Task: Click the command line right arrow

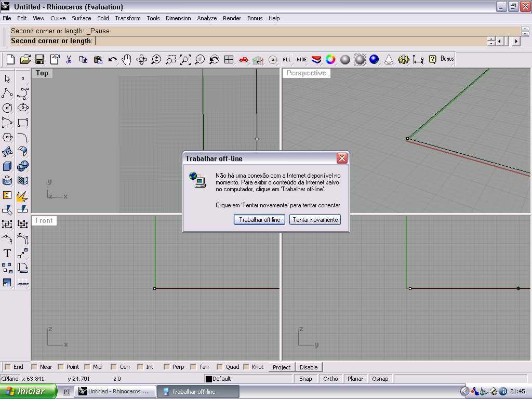Action: pos(516,42)
